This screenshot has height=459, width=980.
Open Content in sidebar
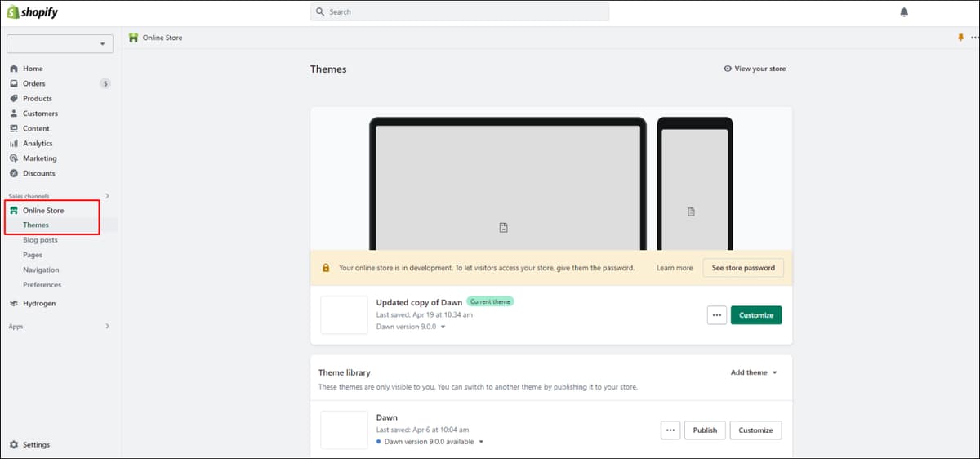36,128
